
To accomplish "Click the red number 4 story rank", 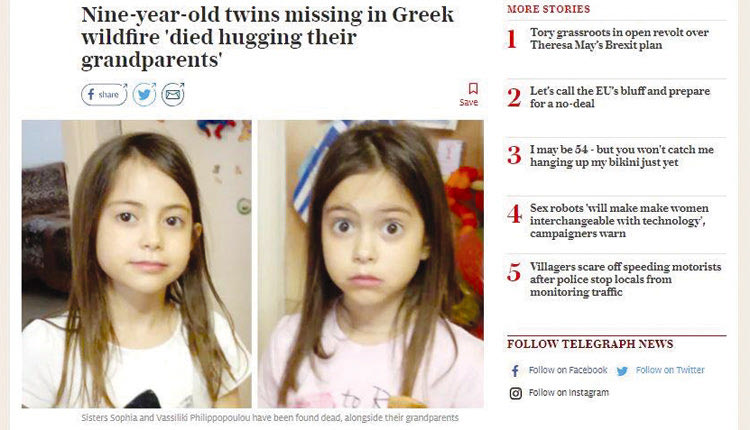I will pyautogui.click(x=514, y=214).
